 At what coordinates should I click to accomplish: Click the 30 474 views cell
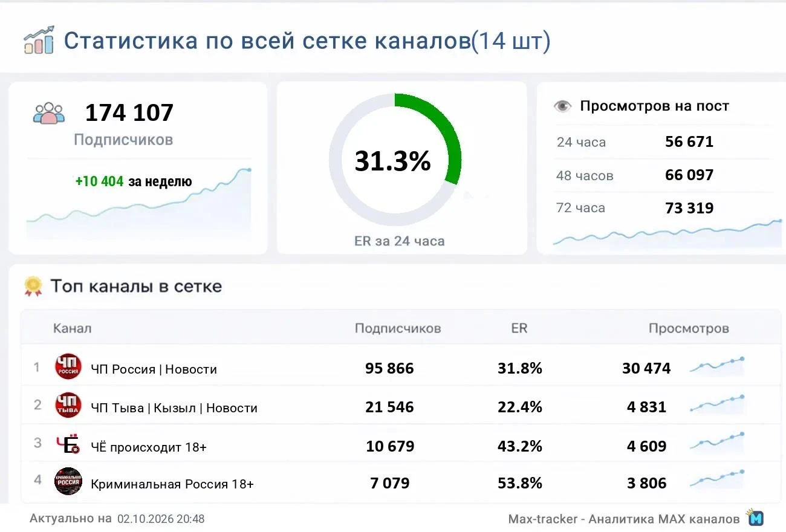pyautogui.click(x=646, y=368)
